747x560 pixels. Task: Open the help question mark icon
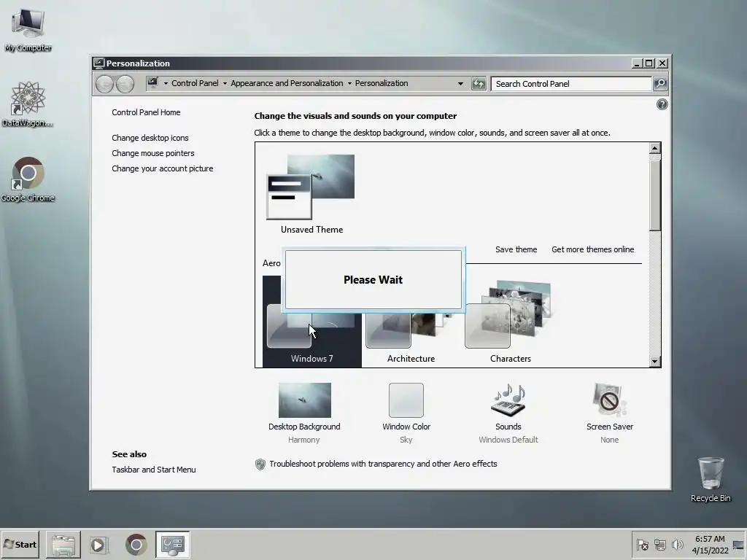tap(662, 104)
